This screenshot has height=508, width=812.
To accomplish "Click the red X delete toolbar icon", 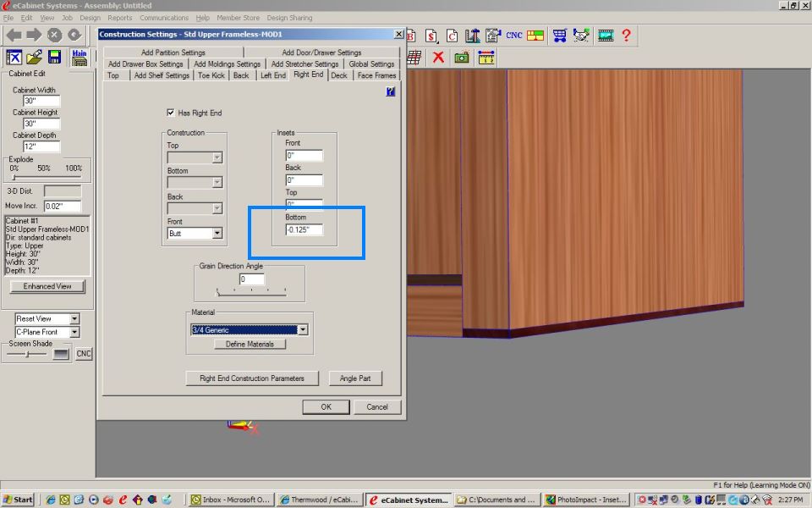I will click(438, 57).
